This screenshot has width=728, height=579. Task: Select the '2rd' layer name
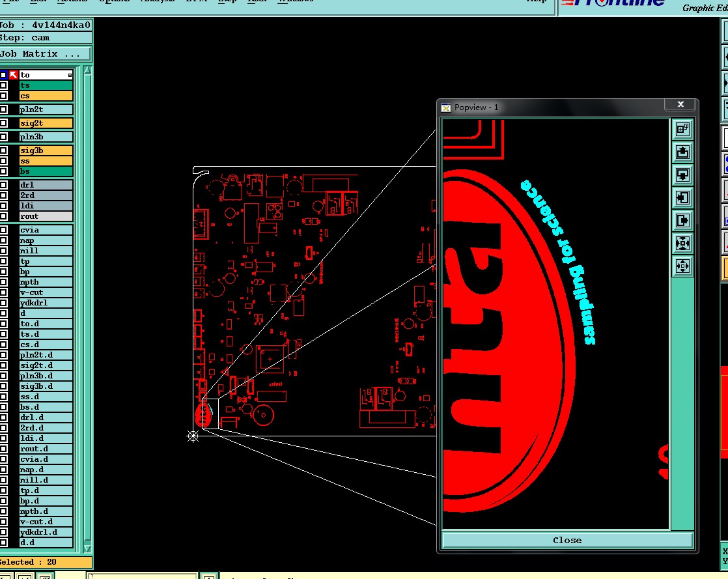[x=46, y=195]
